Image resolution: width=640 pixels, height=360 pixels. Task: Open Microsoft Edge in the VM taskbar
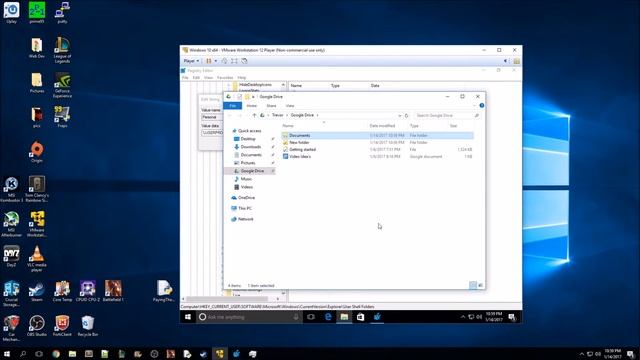click(x=328, y=317)
